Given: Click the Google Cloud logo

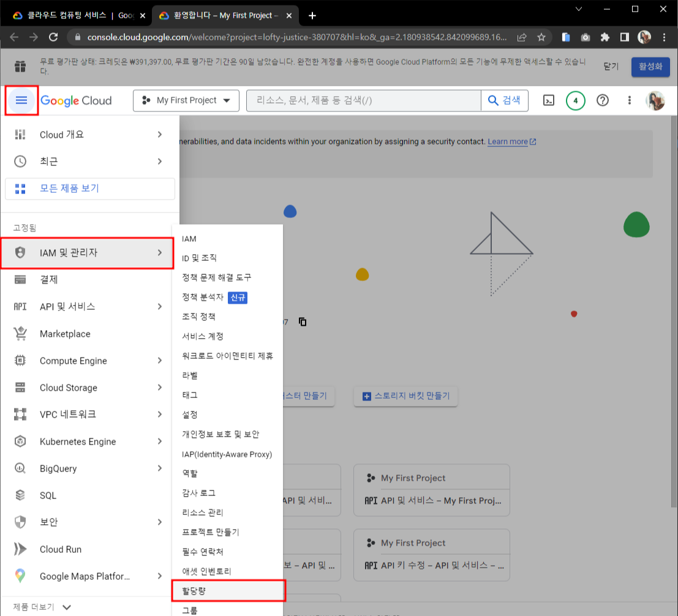Looking at the screenshot, I should click(x=76, y=100).
